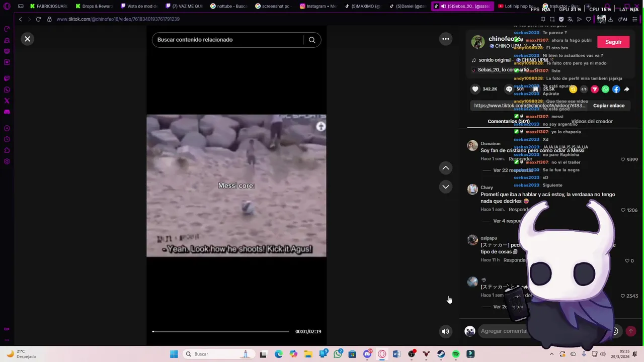Switch to Videos del creador tab
This screenshot has height=362, width=644.
pos(592,121)
